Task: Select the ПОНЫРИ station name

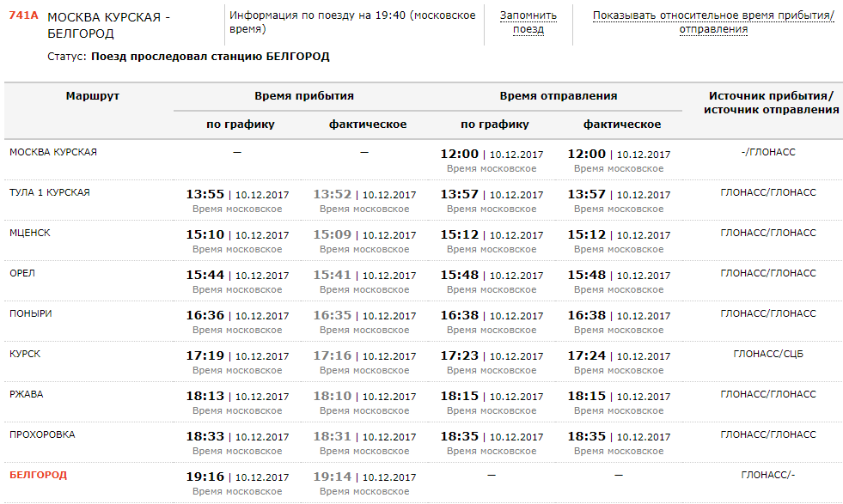Action: [31, 313]
